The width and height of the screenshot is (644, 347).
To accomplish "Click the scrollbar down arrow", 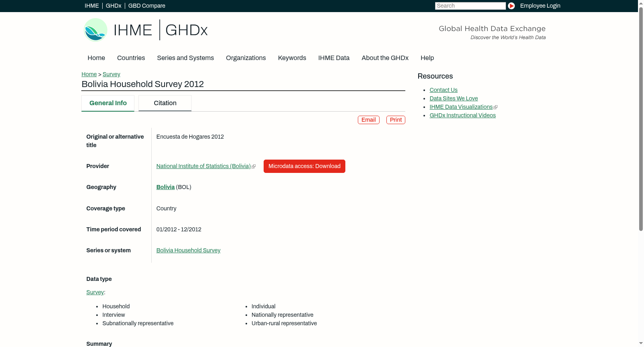I will point(641,343).
